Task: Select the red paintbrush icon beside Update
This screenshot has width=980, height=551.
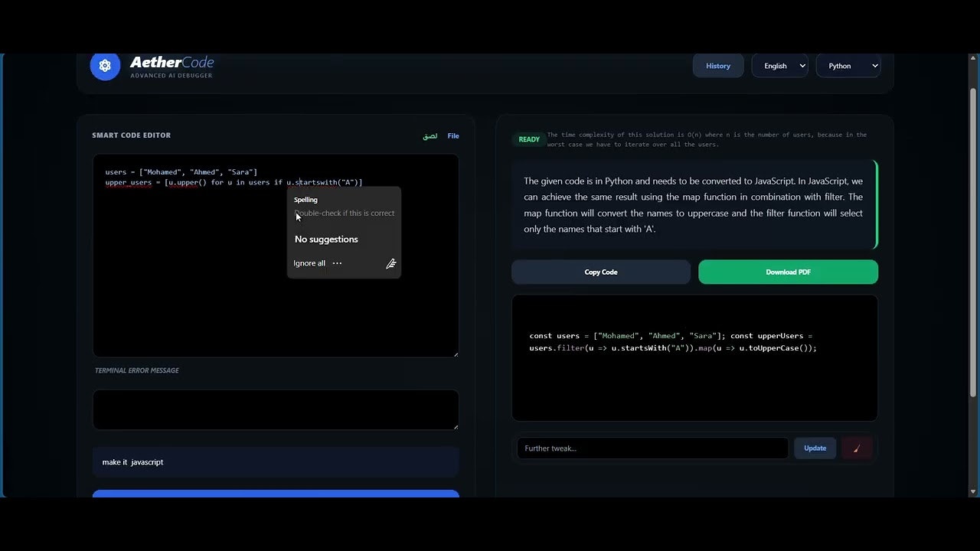Action: pos(856,448)
